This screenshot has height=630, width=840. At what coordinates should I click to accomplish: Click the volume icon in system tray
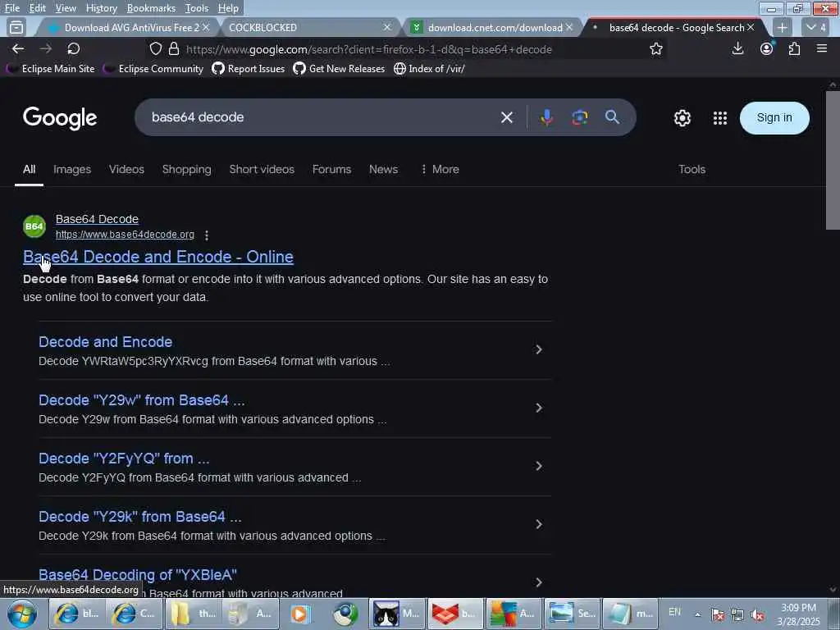757,615
